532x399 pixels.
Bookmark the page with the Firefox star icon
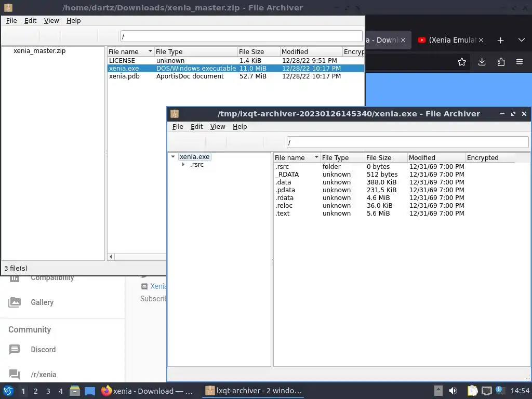coord(461,62)
